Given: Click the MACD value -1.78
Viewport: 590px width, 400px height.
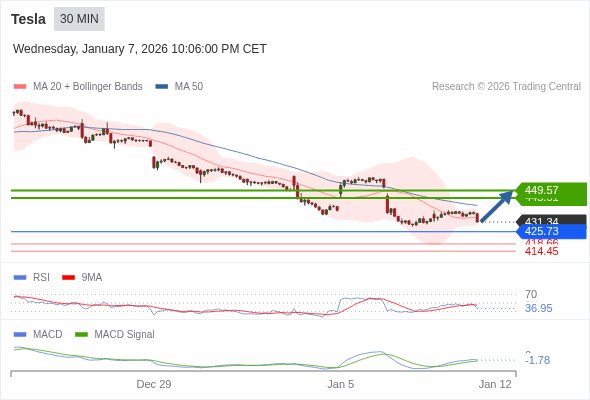Looking at the screenshot, I should (x=537, y=360).
